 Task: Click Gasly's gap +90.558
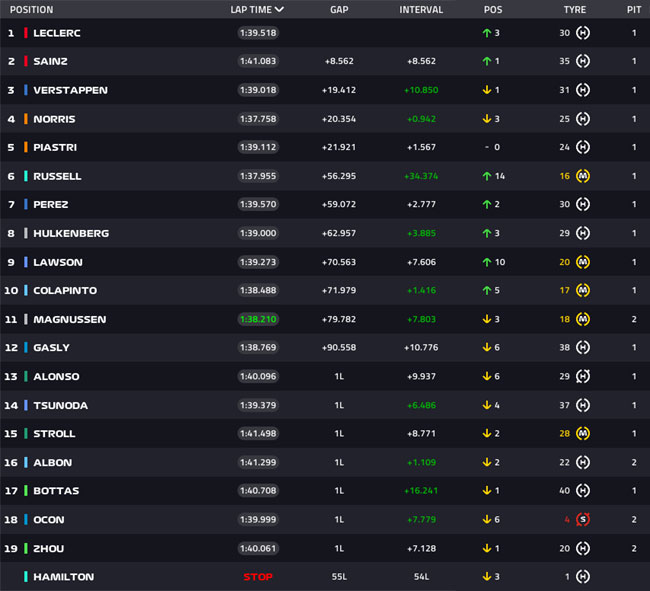coord(339,347)
